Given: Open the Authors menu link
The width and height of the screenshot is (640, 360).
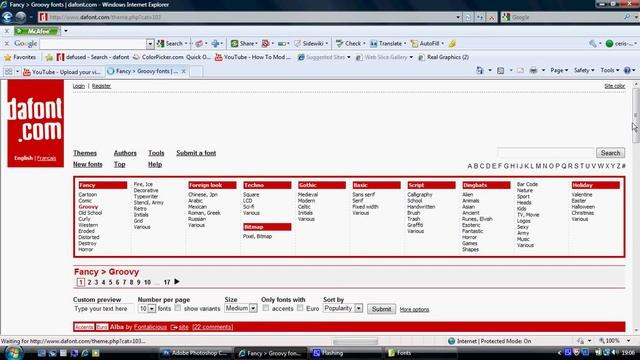Looking at the screenshot, I should click(x=125, y=153).
